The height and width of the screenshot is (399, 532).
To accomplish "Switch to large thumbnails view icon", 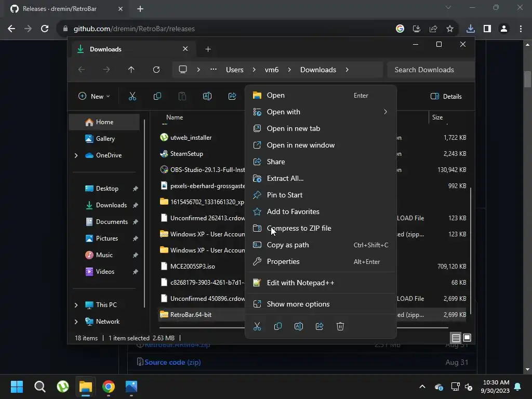I will click(467, 338).
